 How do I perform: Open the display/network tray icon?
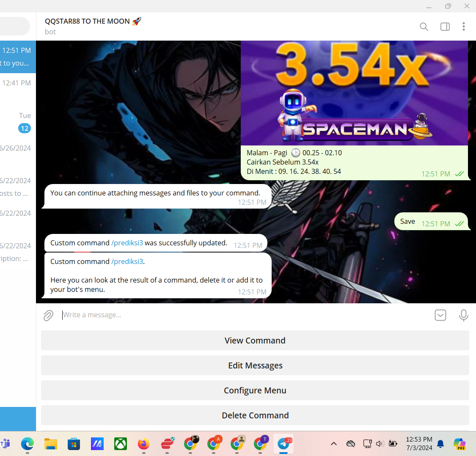pos(367,444)
